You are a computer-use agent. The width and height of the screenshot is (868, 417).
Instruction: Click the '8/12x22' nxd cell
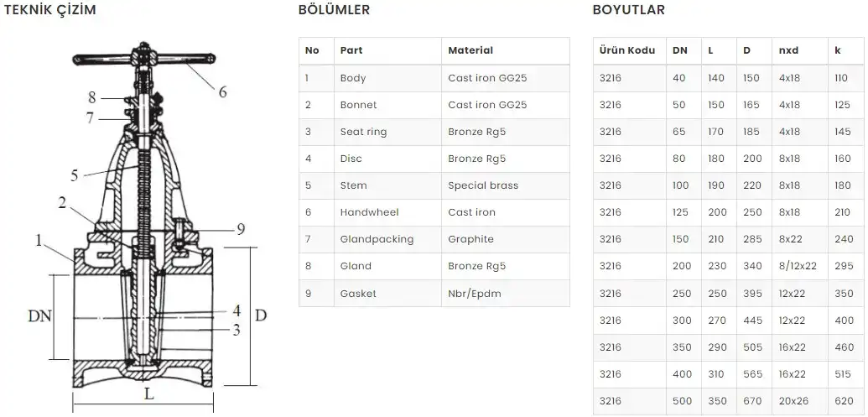pos(798,266)
